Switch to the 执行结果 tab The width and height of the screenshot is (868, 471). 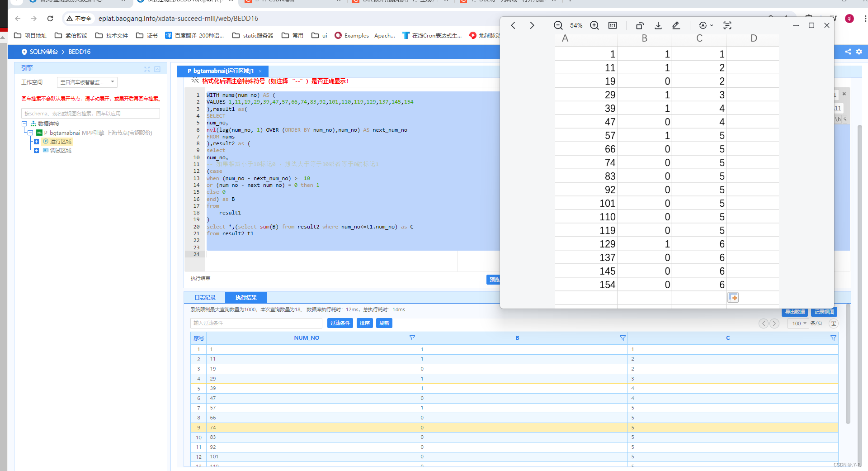coord(246,297)
